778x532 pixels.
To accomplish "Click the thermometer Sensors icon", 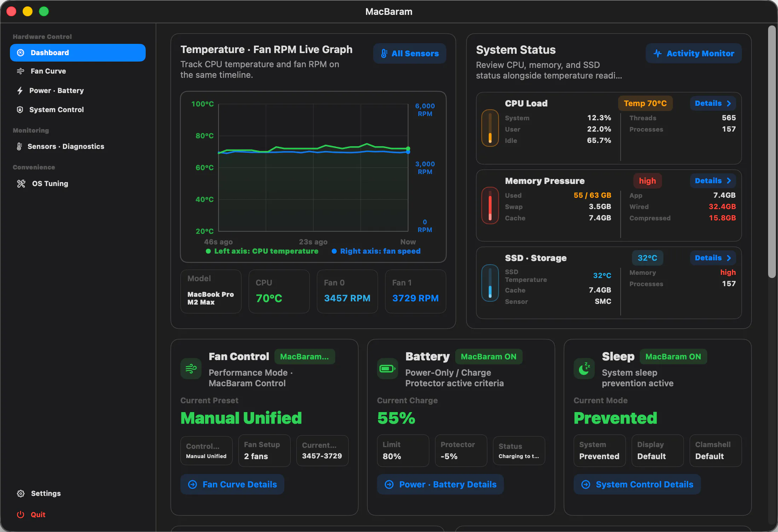I will coord(19,146).
